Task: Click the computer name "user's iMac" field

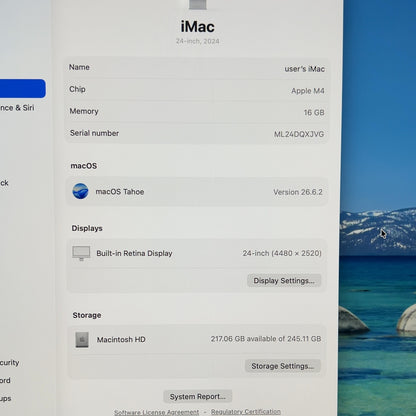Action: [x=304, y=69]
